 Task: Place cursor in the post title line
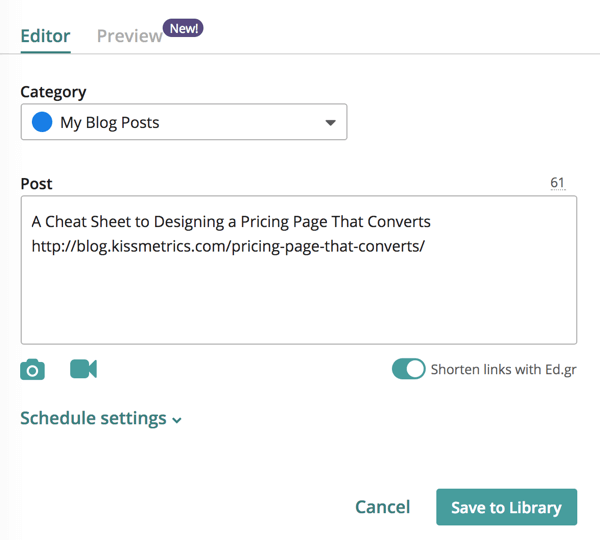coord(230,221)
